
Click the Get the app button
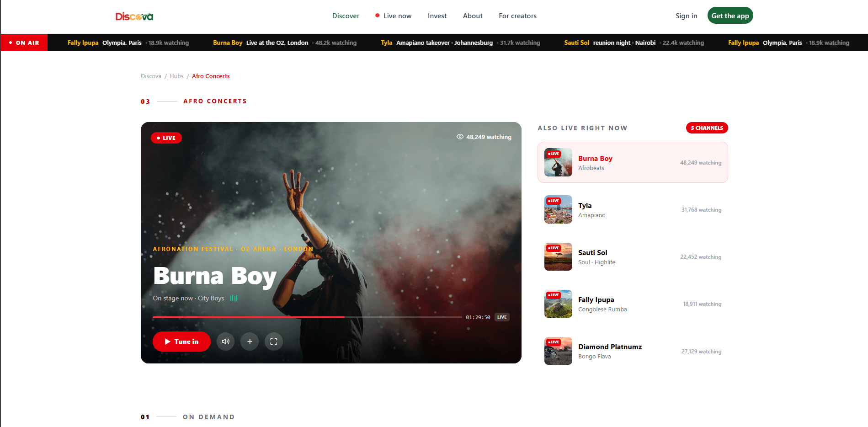tap(730, 16)
